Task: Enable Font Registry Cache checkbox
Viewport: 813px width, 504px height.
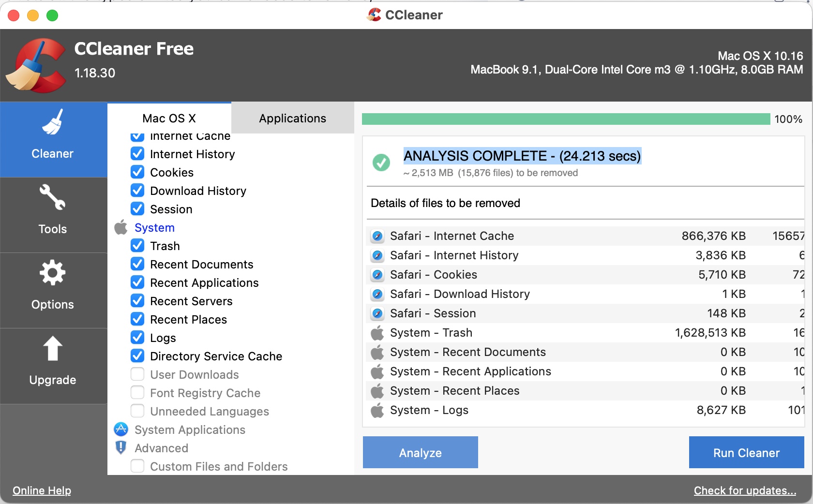Action: coord(137,393)
